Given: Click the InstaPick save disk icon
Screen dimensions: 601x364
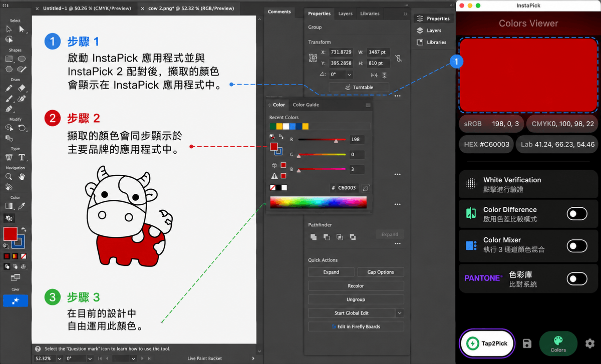Looking at the screenshot, I should pos(527,343).
